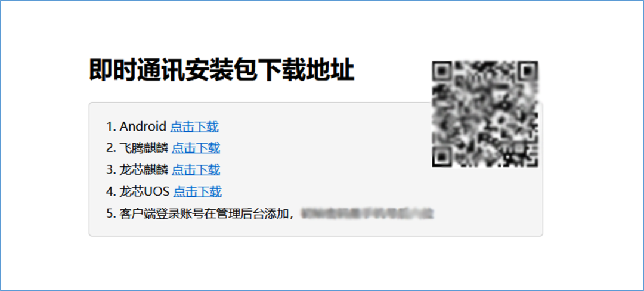Click the QR code's top-left finder square
644x291 pixels.
tap(441, 70)
